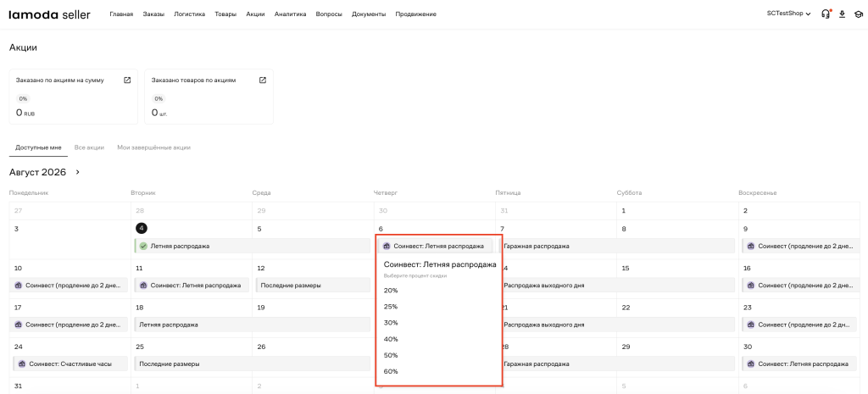Open the Вопросы menu item
The image size is (868, 394).
coord(329,14)
